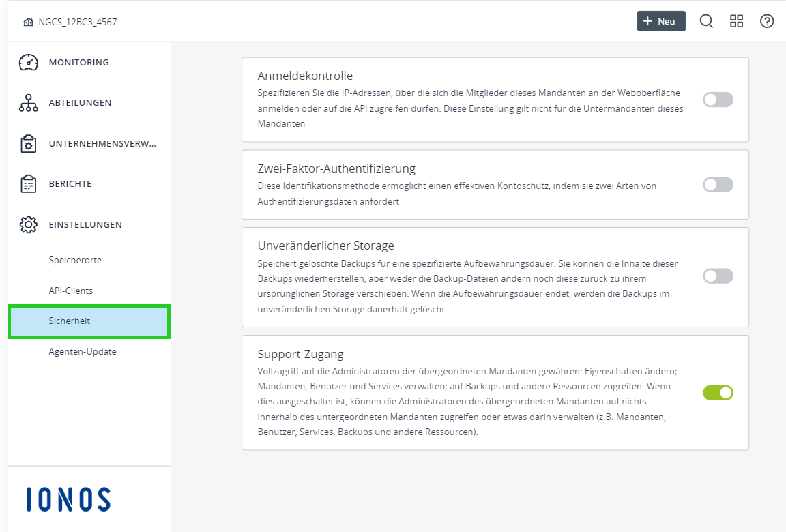Enable Zwei-Faktor-Authentifizierung switch
Screen dimensions: 786x532
pos(718,185)
